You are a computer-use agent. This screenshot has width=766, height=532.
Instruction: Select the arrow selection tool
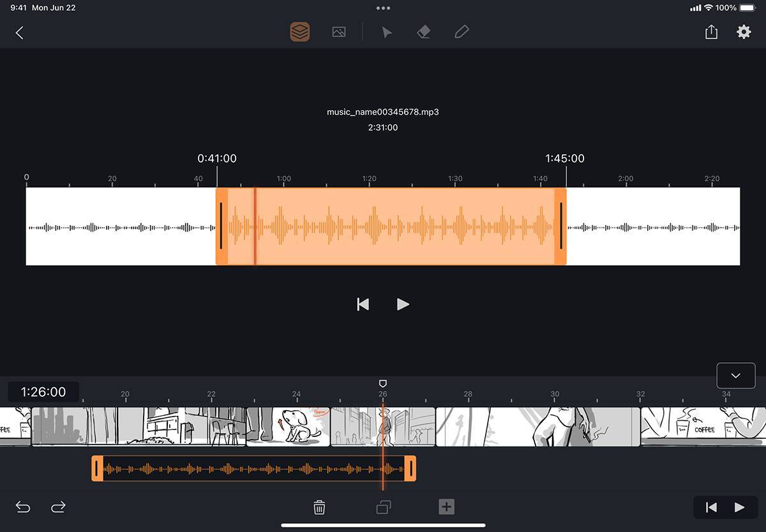click(x=387, y=33)
